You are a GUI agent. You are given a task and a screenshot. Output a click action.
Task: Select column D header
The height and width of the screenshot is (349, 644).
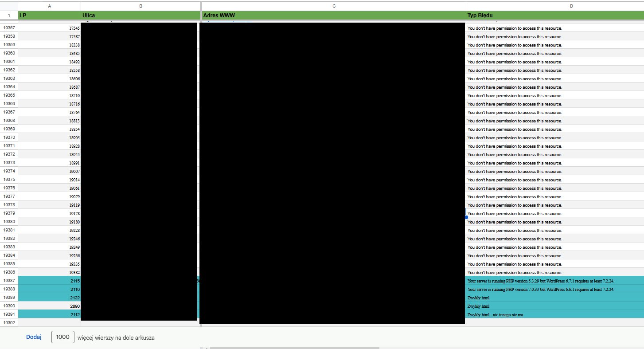pyautogui.click(x=571, y=6)
